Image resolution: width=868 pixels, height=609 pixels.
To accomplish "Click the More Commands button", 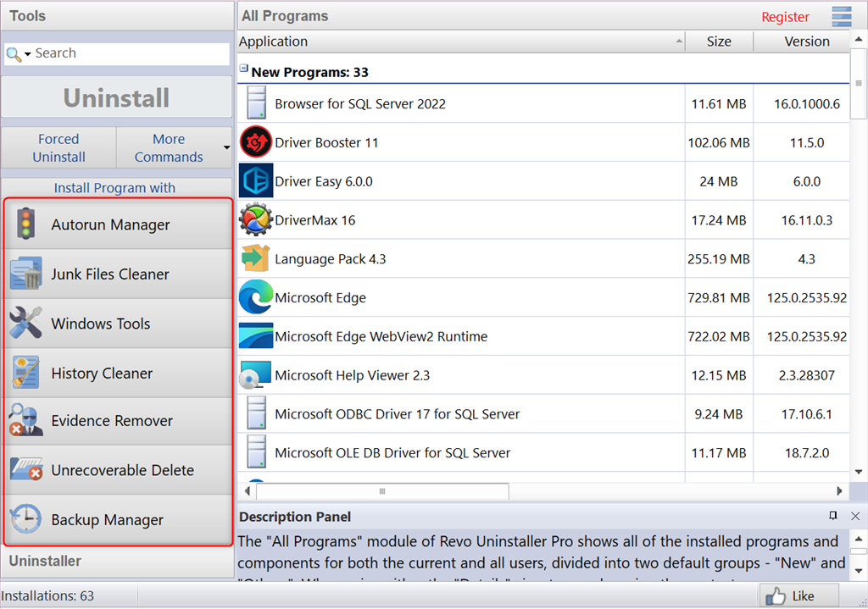I will tap(169, 147).
